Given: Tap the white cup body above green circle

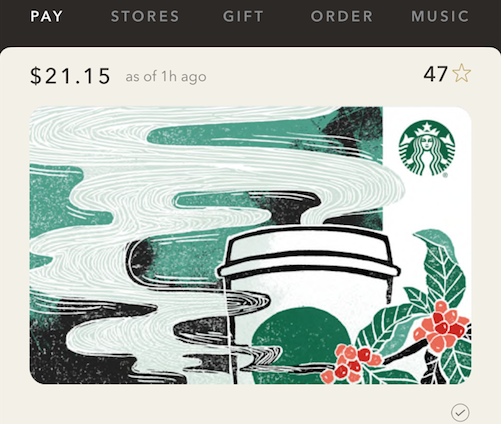Looking at the screenshot, I should pos(307,292).
